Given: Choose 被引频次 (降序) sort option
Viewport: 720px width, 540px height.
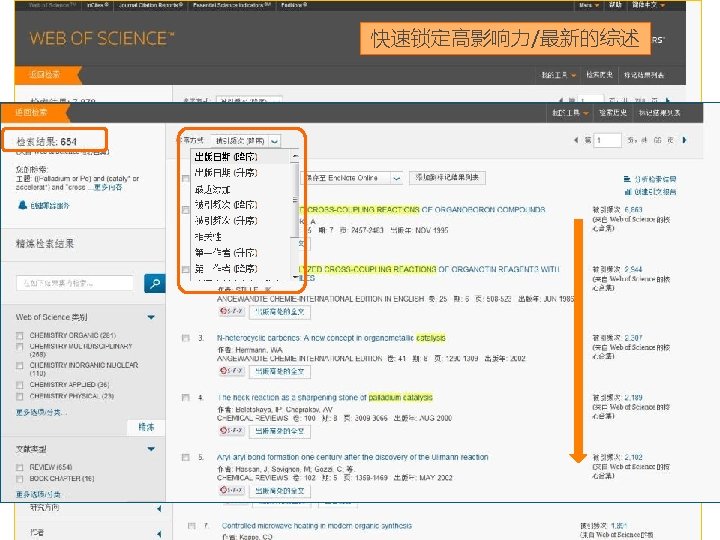Looking at the screenshot, I should (226, 205).
